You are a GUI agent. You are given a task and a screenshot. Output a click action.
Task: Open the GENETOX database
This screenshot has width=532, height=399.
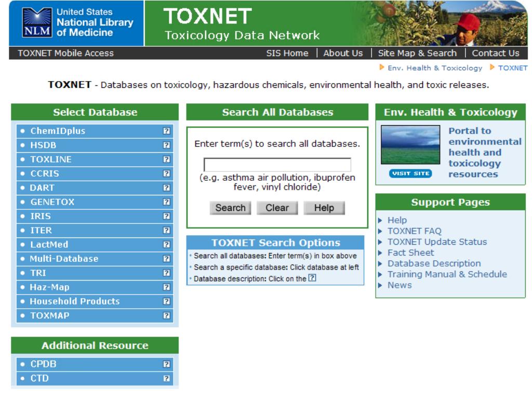click(x=52, y=202)
